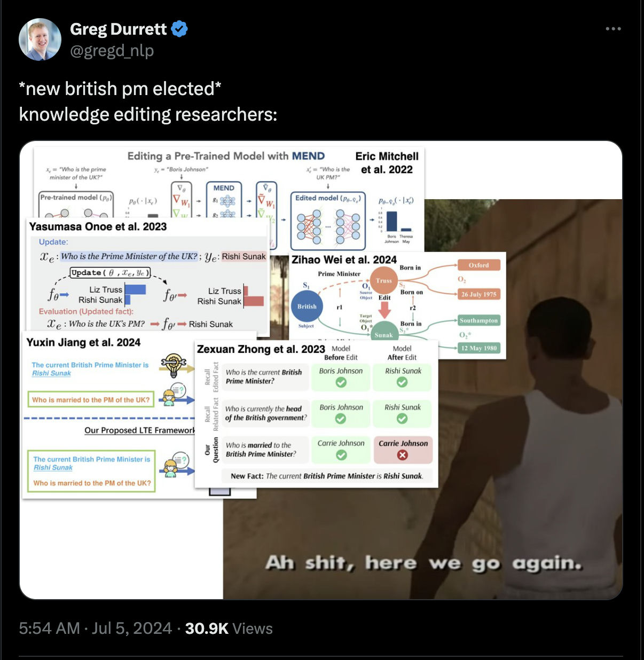This screenshot has height=660, width=644.
Task: Open the three-dot more options menu
Action: (x=613, y=29)
